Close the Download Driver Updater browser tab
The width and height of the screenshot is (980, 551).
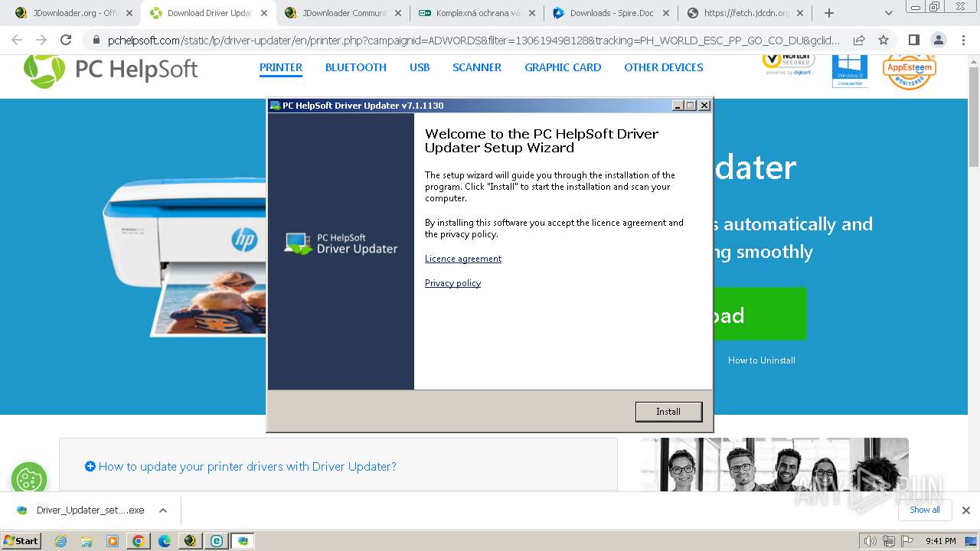pyautogui.click(x=263, y=13)
